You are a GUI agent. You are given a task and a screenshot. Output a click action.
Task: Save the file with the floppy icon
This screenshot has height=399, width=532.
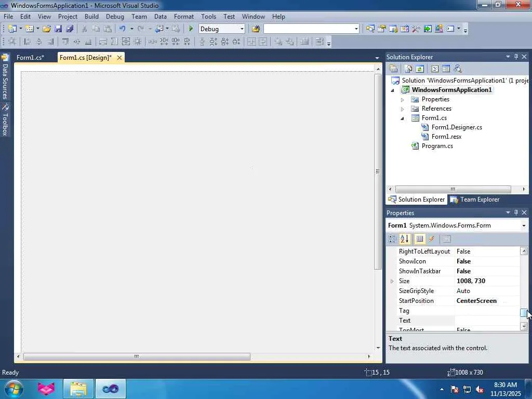pos(58,29)
